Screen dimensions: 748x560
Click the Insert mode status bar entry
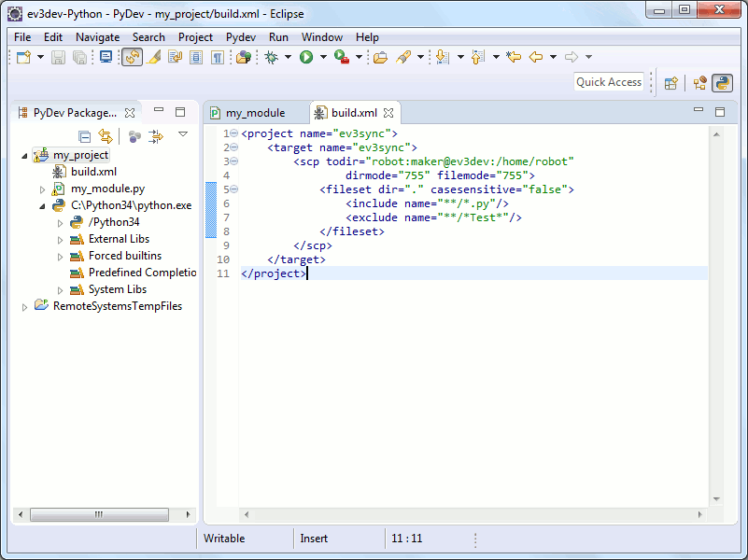[x=314, y=539]
